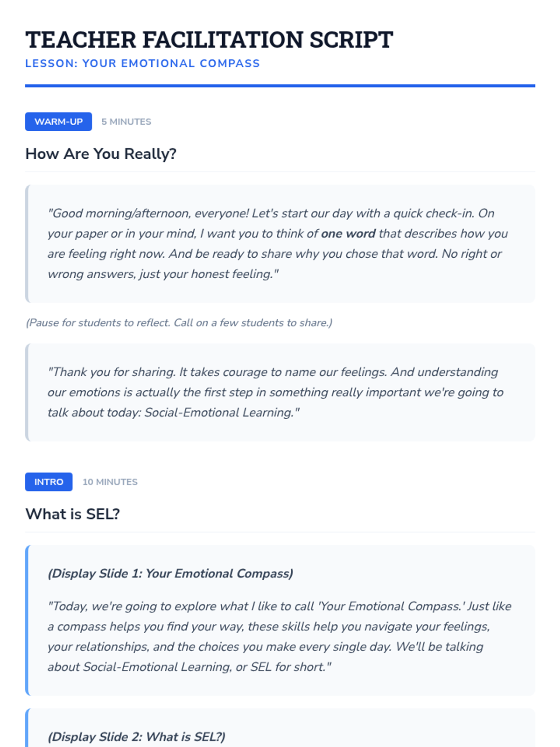Click the 'Today, we're going to explore' paragraph
This screenshot has height=747, width=560.
(x=280, y=636)
